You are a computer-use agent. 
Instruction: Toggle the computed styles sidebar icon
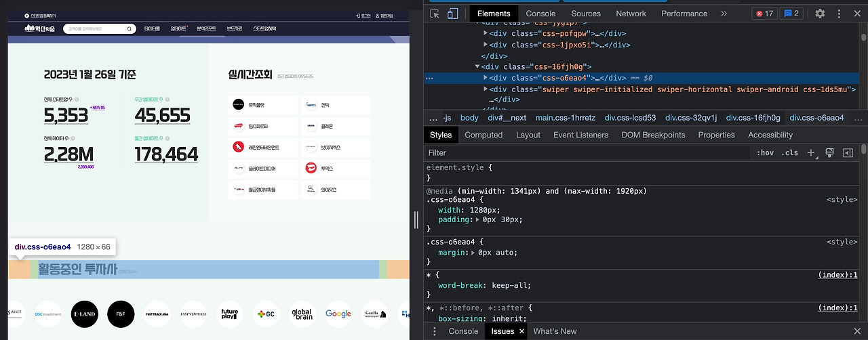[x=848, y=153]
